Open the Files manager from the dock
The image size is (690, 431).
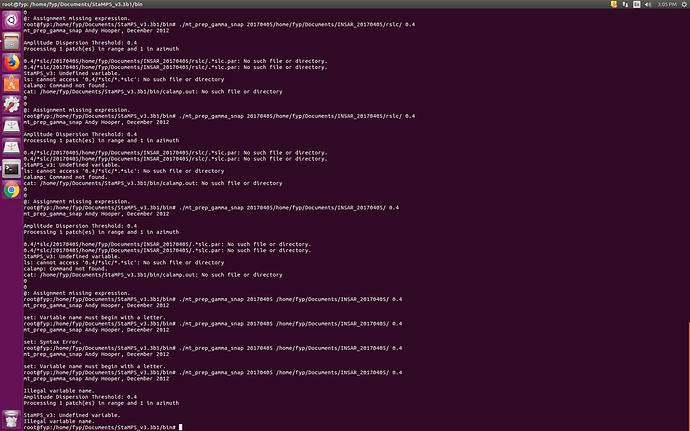pyautogui.click(x=11, y=41)
